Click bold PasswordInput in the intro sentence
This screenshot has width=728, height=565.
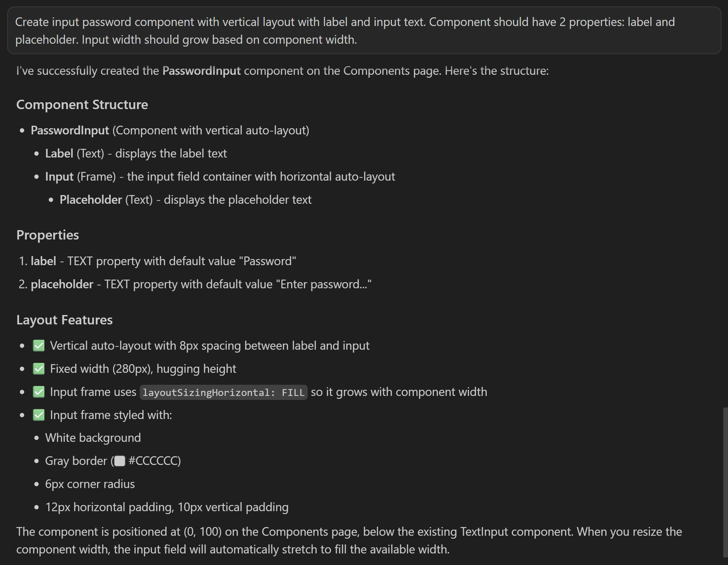[201, 71]
